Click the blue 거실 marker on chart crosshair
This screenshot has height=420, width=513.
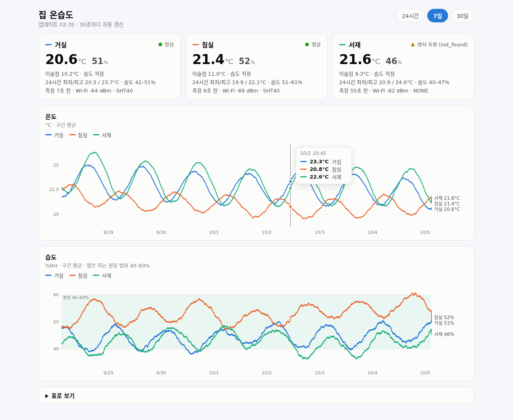(x=291, y=181)
